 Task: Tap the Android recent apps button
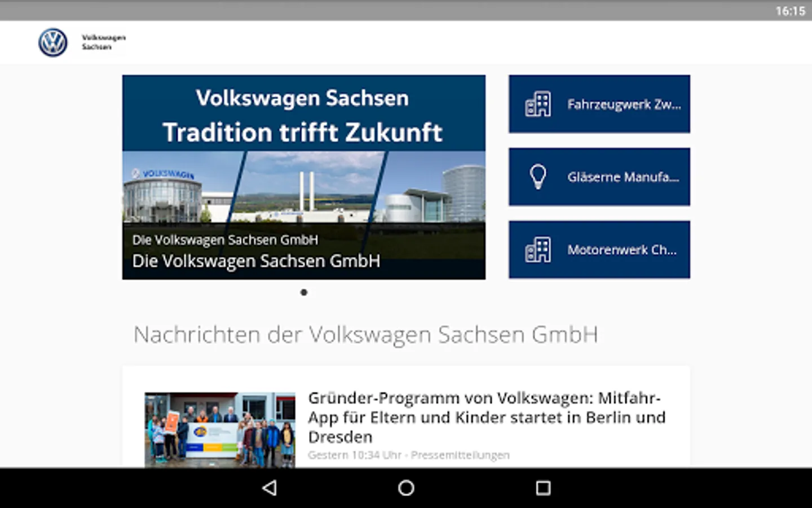pyautogui.click(x=543, y=488)
